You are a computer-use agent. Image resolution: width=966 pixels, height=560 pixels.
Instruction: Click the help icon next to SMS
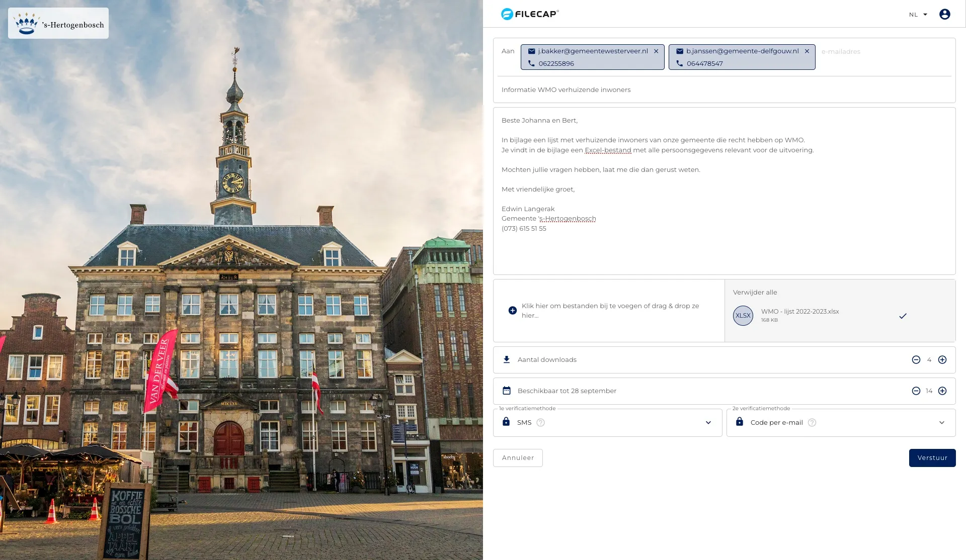click(x=541, y=423)
